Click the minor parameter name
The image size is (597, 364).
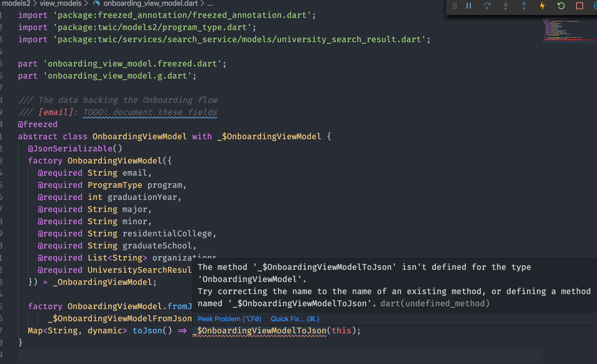click(135, 221)
